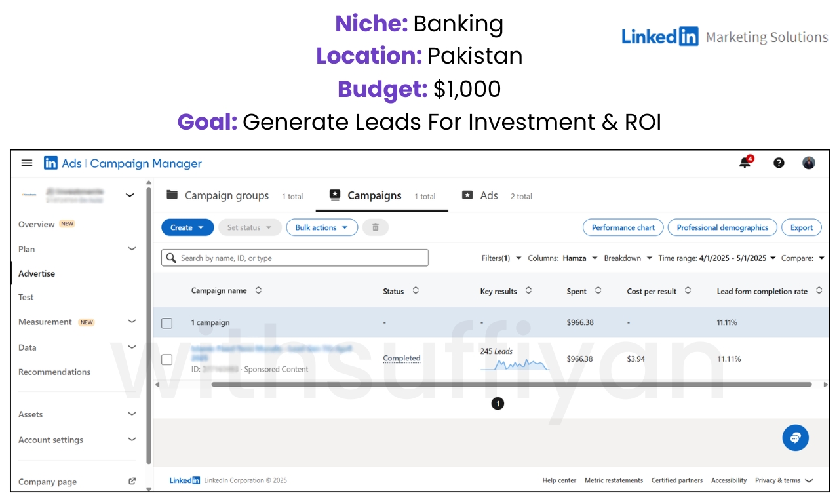Viewport: 839px width, 504px height.
Task: Expand the footer Privacy & terms chevron
Action: click(809, 481)
